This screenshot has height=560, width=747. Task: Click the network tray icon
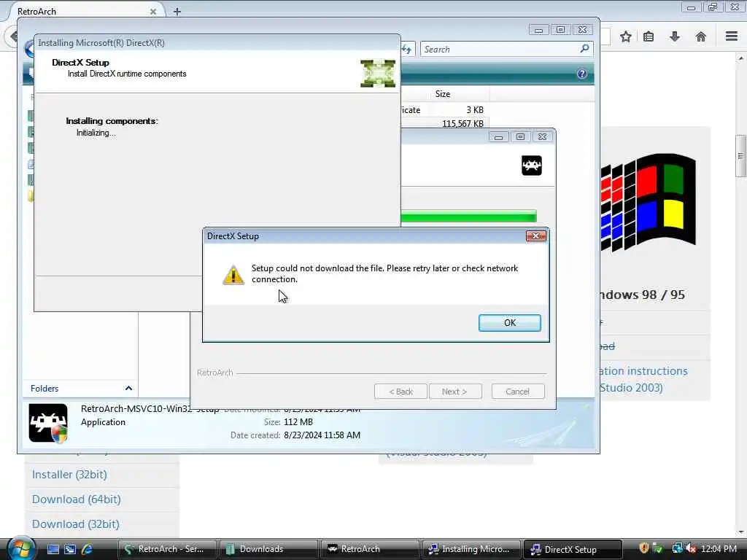pyautogui.click(x=677, y=548)
